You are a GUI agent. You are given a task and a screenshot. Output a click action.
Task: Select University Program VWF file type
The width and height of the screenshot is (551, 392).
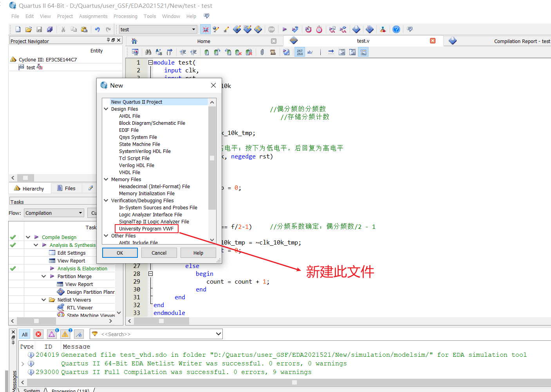pyautogui.click(x=146, y=228)
